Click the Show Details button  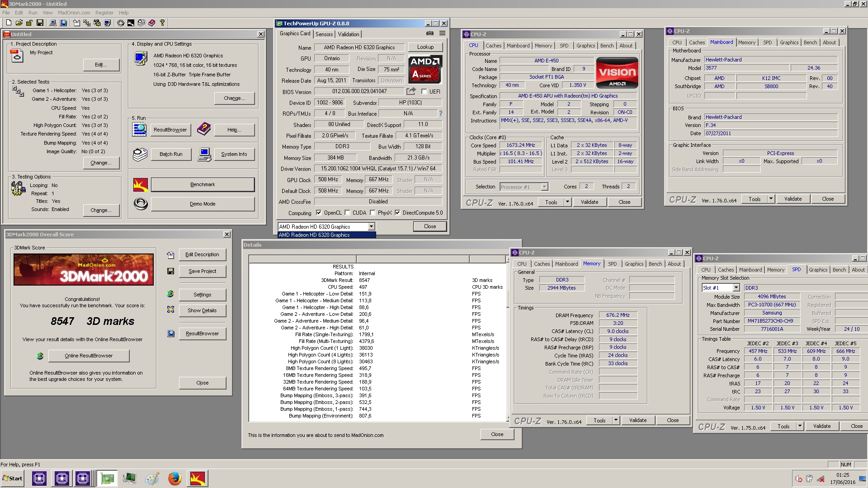202,310
